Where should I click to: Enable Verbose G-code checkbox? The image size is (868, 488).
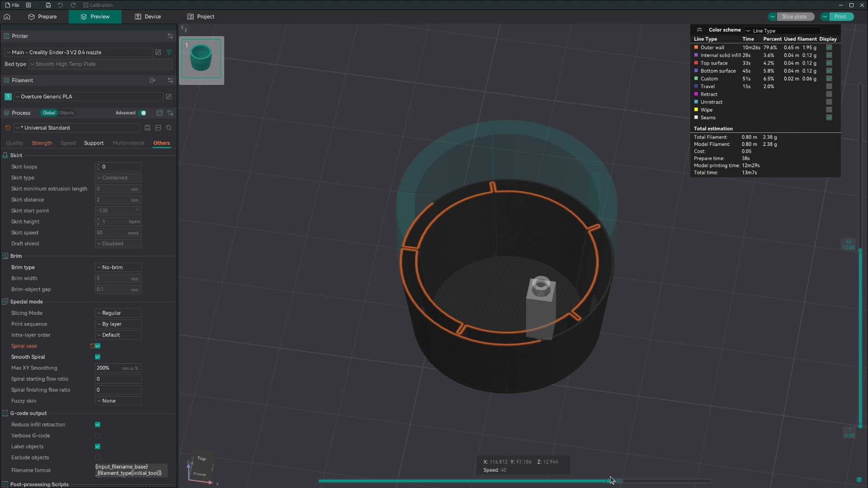[98, 436]
